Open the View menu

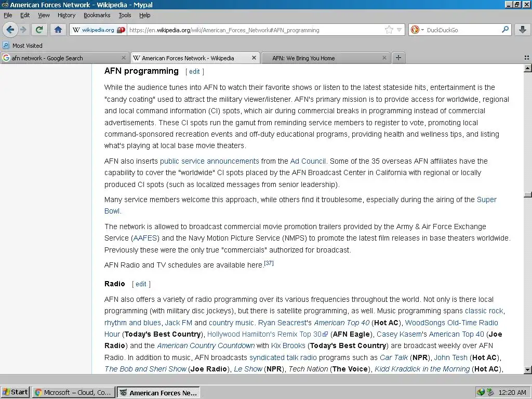pyautogui.click(x=44, y=15)
